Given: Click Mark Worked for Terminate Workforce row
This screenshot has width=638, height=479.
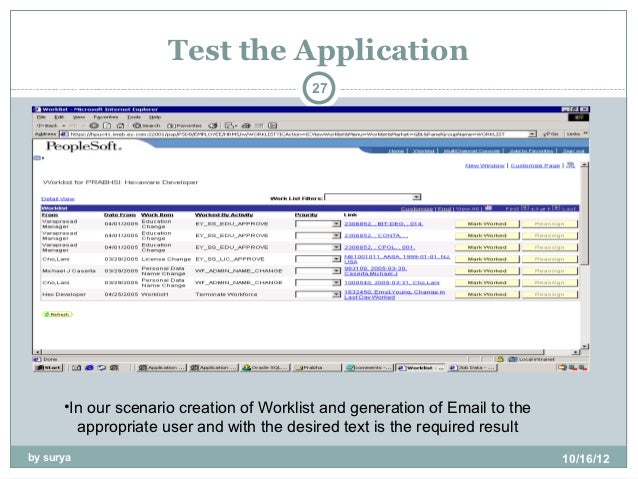Looking at the screenshot, I should point(487,294).
